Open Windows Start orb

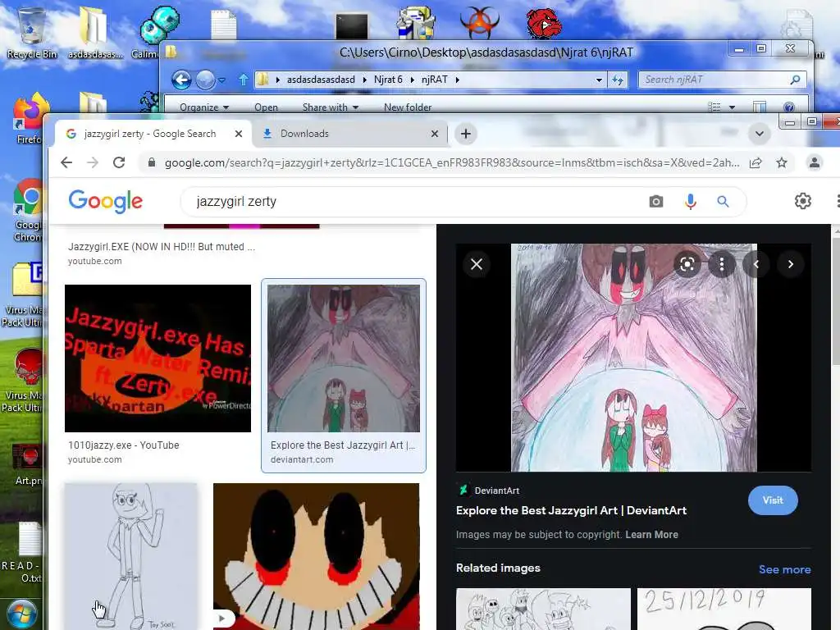21,614
